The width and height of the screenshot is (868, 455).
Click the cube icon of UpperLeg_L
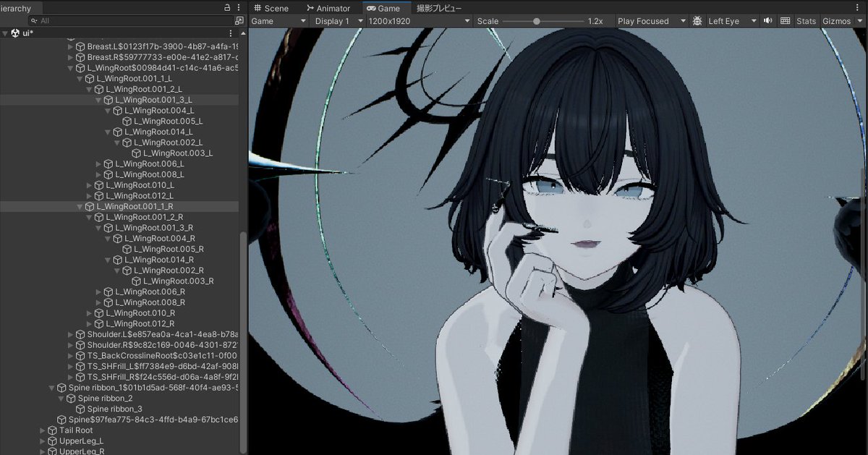tap(52, 441)
